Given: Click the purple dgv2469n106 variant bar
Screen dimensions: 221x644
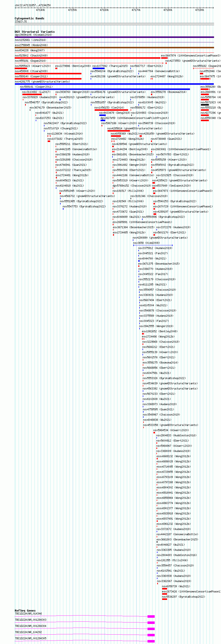Looking at the screenshot, I should pyautogui.click(x=114, y=37).
